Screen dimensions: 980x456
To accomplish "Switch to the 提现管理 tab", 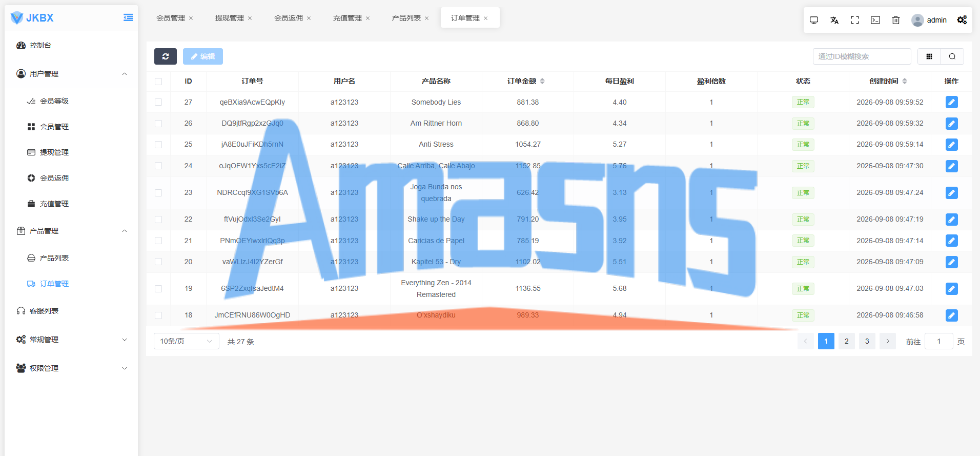I will point(230,18).
